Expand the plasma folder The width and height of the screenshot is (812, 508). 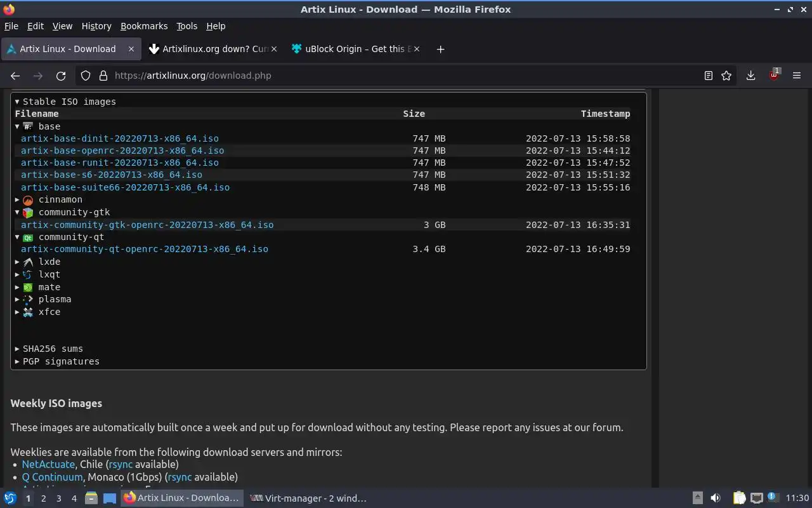(43, 299)
